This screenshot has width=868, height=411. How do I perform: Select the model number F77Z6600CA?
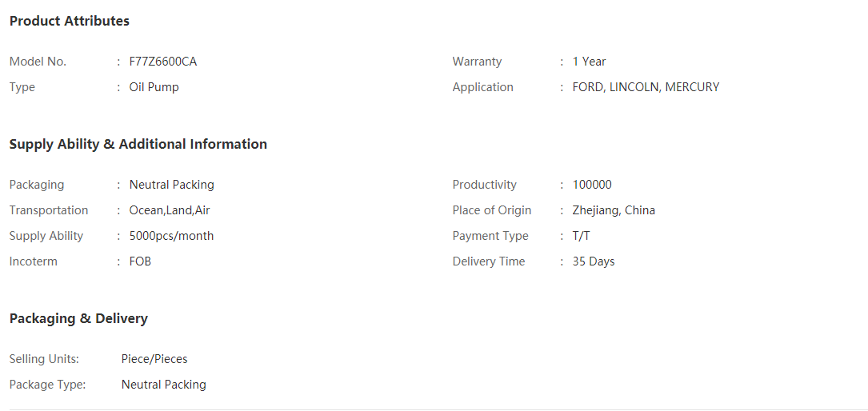click(162, 62)
